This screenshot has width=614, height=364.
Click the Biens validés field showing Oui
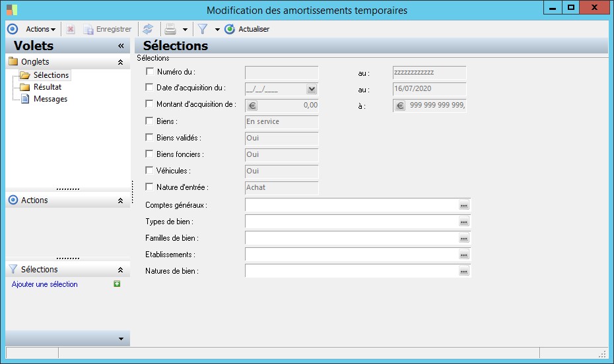[x=281, y=138]
